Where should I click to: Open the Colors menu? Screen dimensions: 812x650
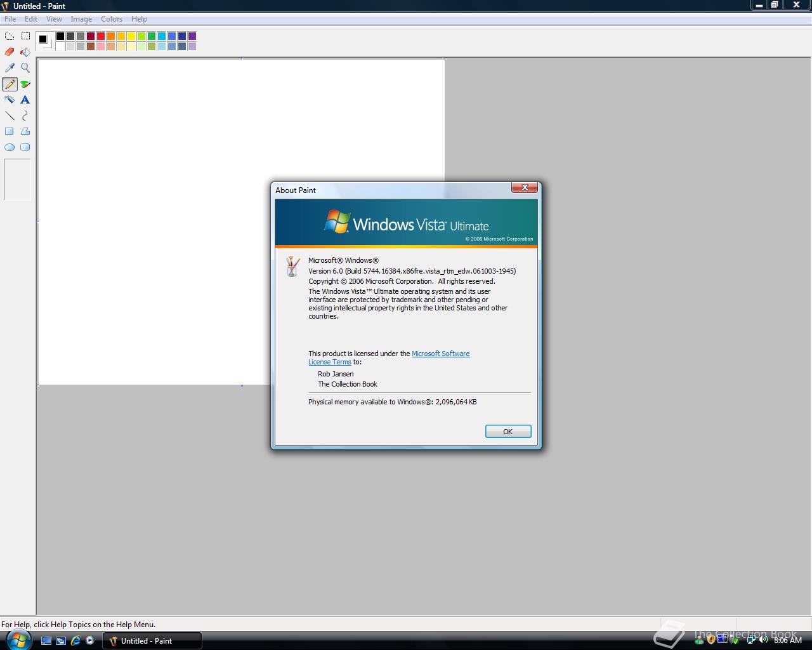click(112, 19)
